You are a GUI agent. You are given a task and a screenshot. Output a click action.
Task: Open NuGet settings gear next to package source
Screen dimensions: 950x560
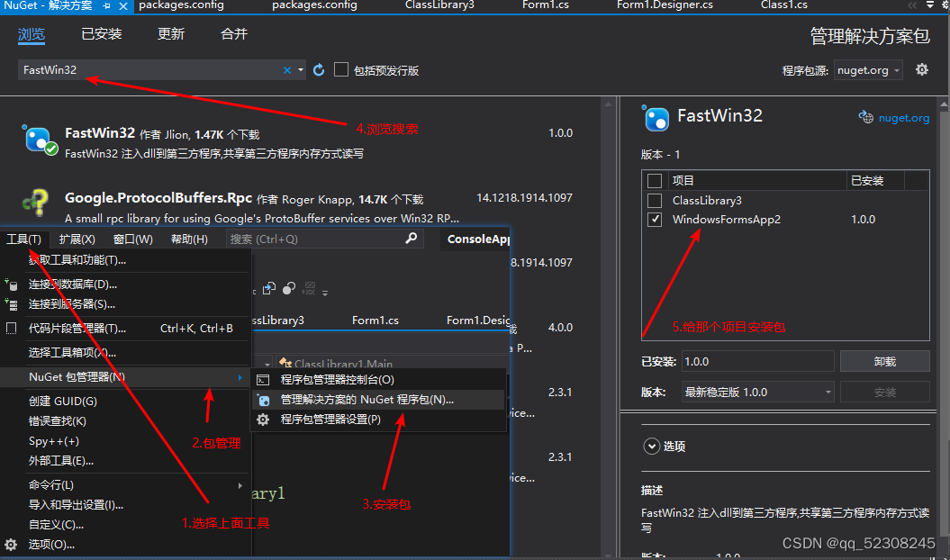click(x=921, y=69)
